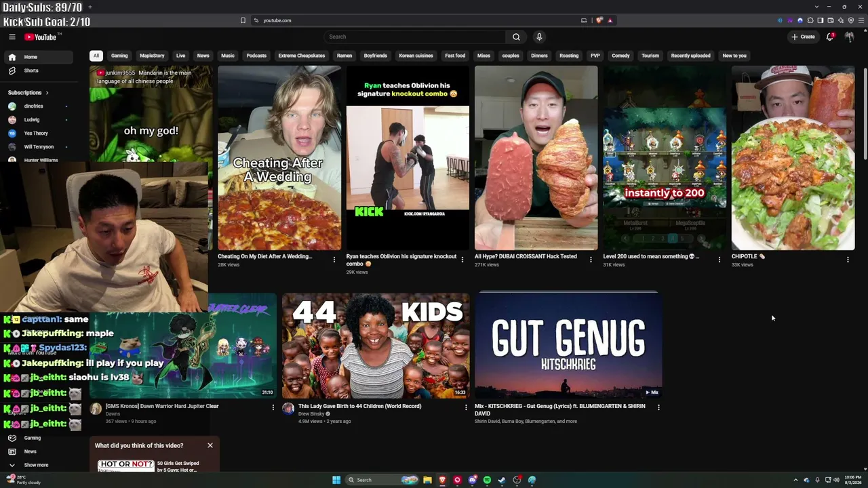Open Steam from the taskbar
Image resolution: width=868 pixels, height=488 pixels.
click(502, 480)
